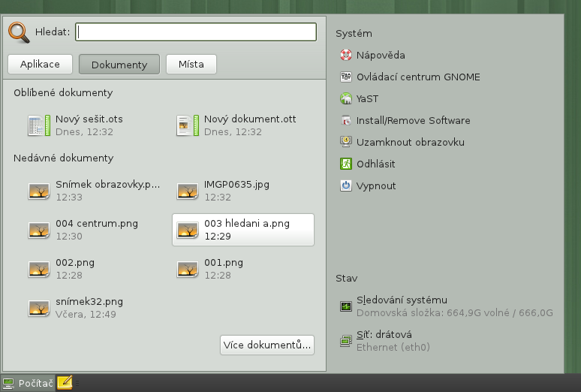Click the Nápověda lifebuoy icon
Screen dimensions: 581x392
click(x=346, y=55)
